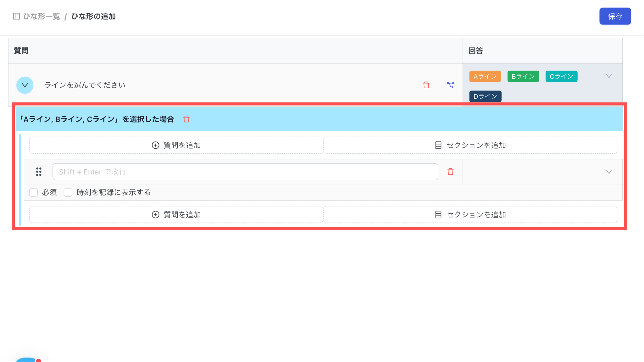Delete the Aライン, Bライン, Cライン condition section

point(186,119)
